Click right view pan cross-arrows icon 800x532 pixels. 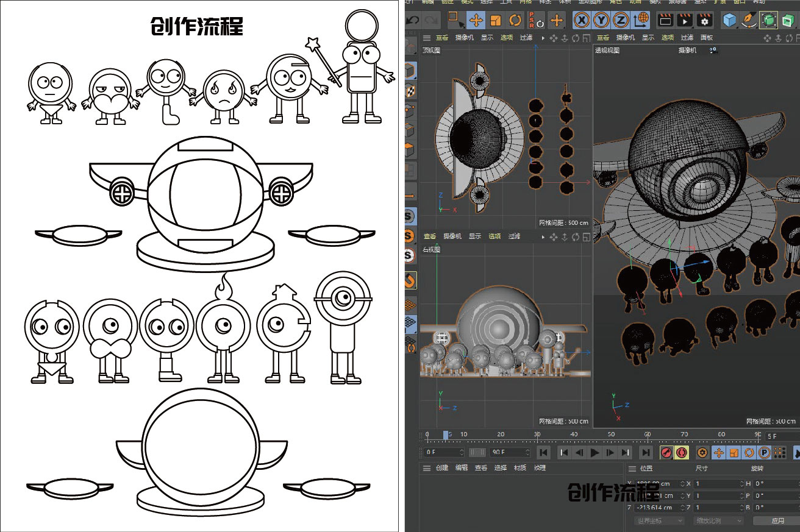tap(554, 236)
